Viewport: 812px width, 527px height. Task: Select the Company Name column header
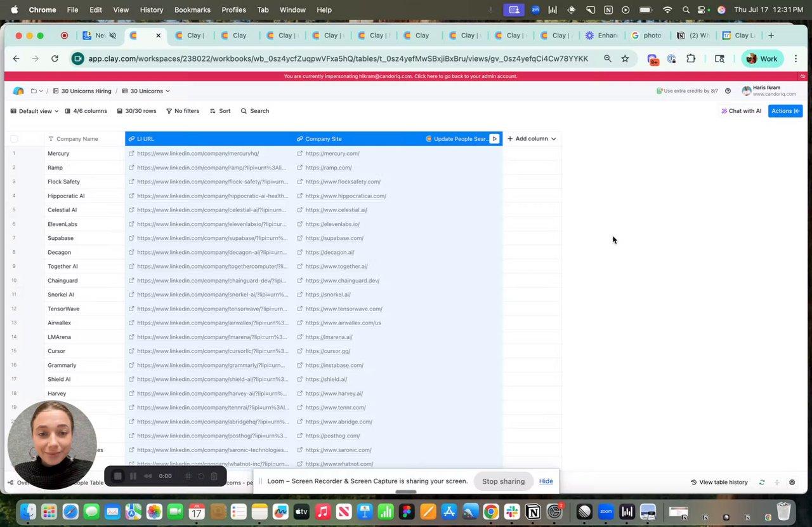click(84, 138)
